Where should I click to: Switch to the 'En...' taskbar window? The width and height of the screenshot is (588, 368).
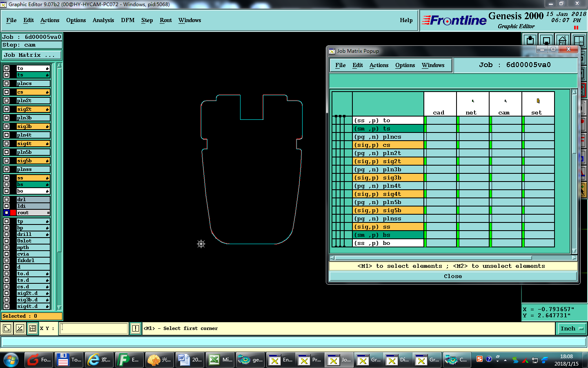[x=280, y=360]
